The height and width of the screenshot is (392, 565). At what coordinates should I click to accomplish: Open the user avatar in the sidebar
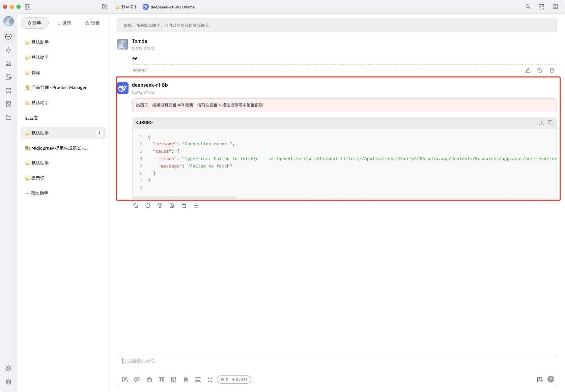pyautogui.click(x=8, y=21)
